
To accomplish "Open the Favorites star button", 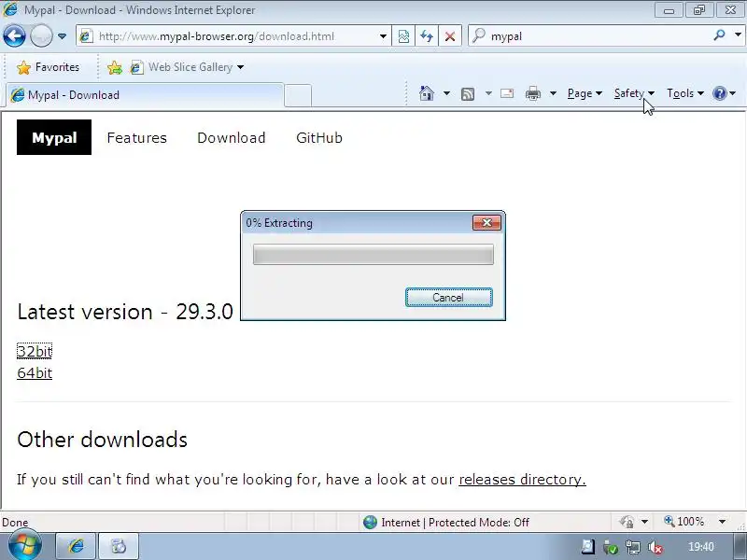I will coord(48,67).
